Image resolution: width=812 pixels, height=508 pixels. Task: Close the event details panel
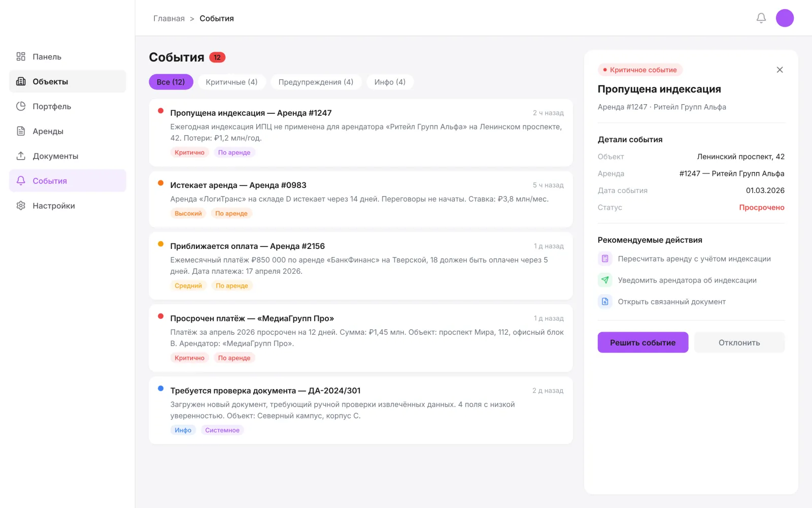coord(780,70)
